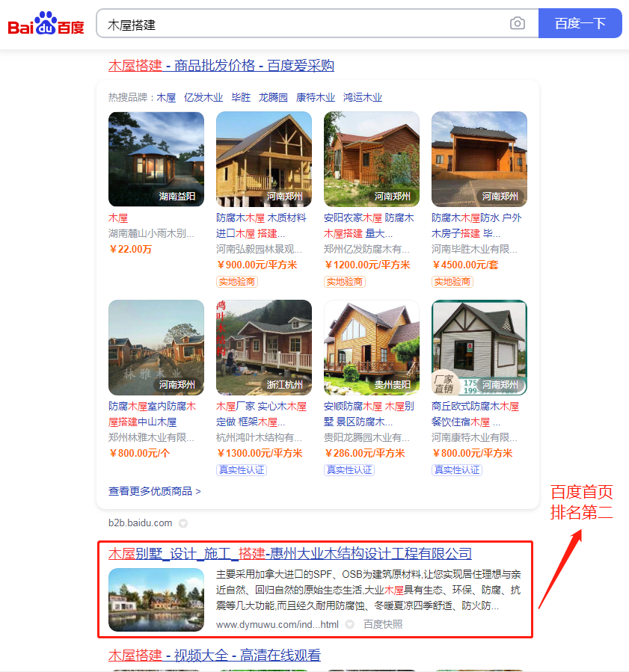Click 真实性认证 badge under 贵阳龙腾园木业

coord(349,470)
